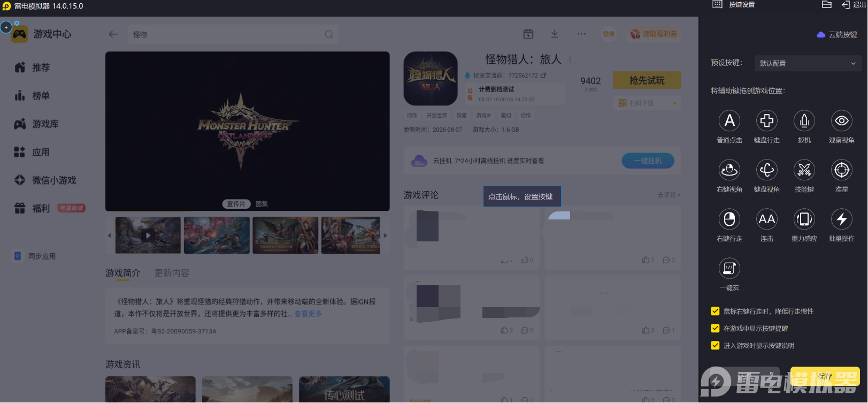Pick the 扳机 trigger key tool
The width and height of the screenshot is (868, 403).
coord(804,121)
